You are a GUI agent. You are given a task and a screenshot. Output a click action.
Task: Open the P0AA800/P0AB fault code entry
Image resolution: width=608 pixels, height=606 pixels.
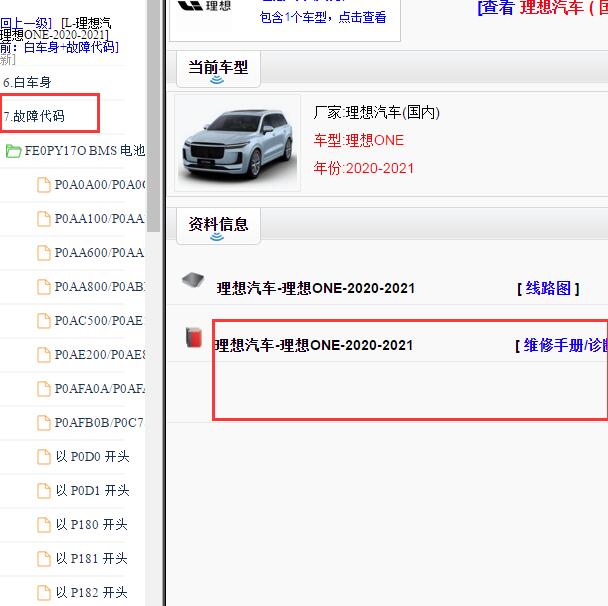100,287
